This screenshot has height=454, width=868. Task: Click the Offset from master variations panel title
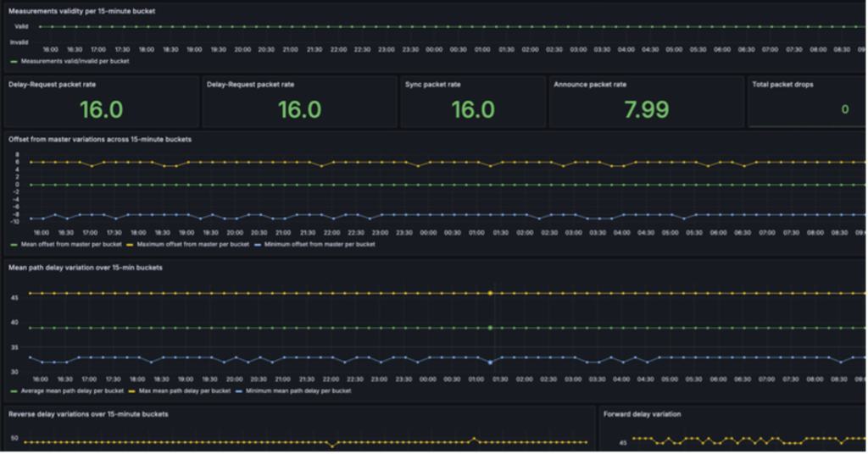coord(100,139)
